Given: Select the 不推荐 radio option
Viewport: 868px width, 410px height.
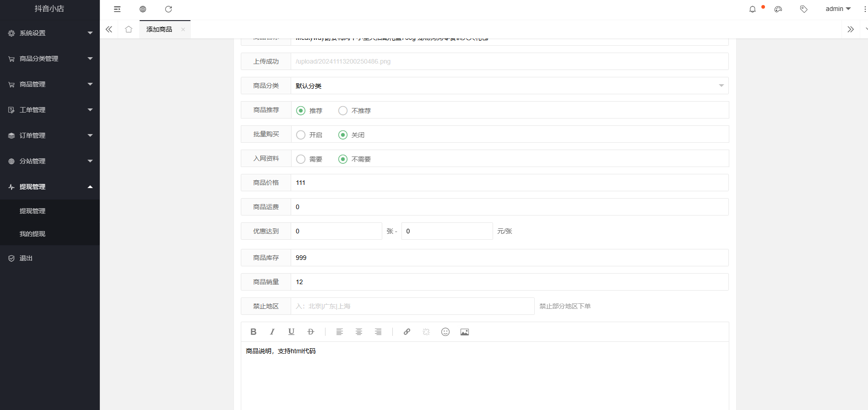Looking at the screenshot, I should point(343,111).
